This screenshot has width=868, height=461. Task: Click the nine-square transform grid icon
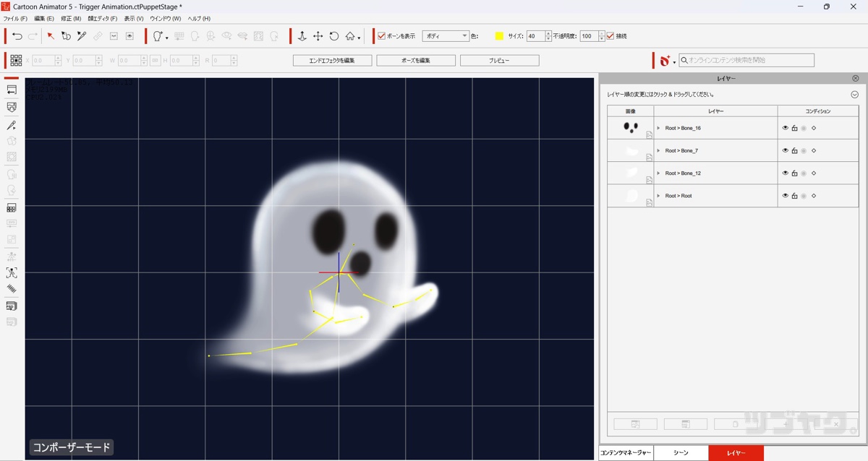pos(16,61)
